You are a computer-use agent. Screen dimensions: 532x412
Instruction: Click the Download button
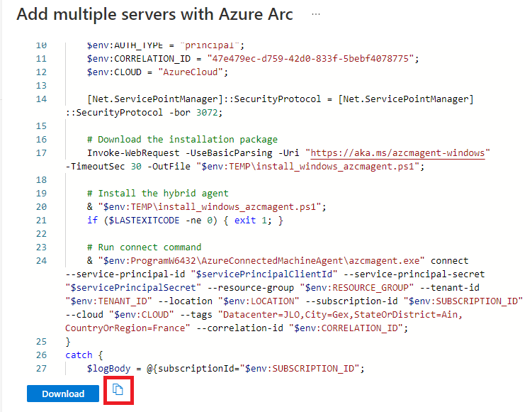click(x=63, y=394)
